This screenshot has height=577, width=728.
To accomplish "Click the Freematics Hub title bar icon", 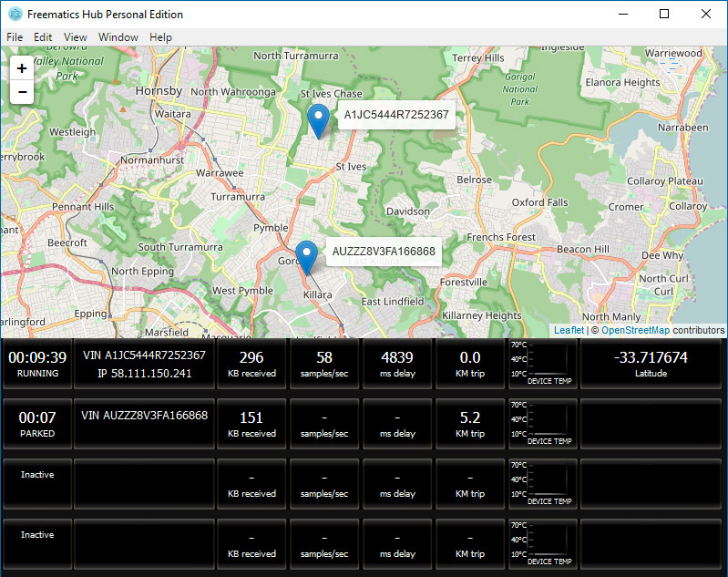I will coord(15,15).
